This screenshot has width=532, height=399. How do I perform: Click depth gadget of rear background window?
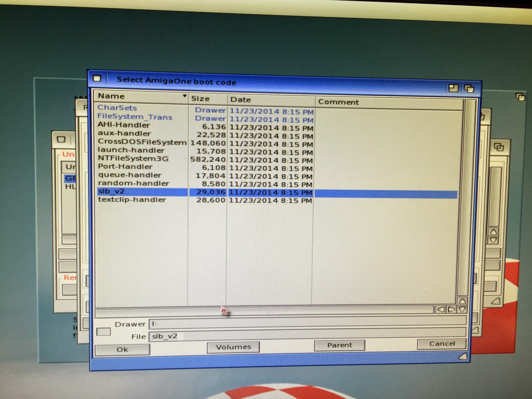tap(520, 97)
